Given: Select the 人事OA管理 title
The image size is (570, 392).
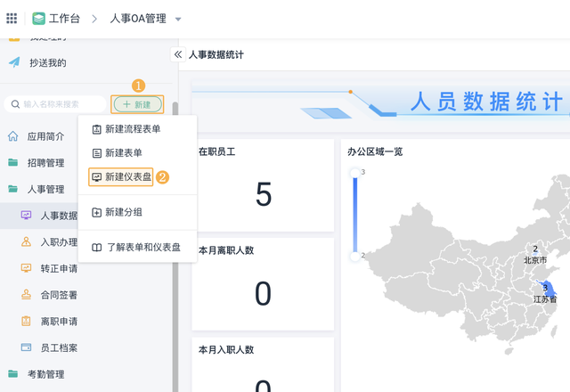Looking at the screenshot, I should [x=138, y=18].
